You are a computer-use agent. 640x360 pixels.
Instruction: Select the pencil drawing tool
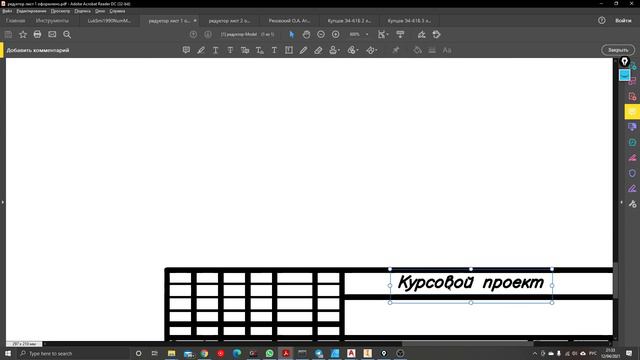pyautogui.click(x=303, y=50)
